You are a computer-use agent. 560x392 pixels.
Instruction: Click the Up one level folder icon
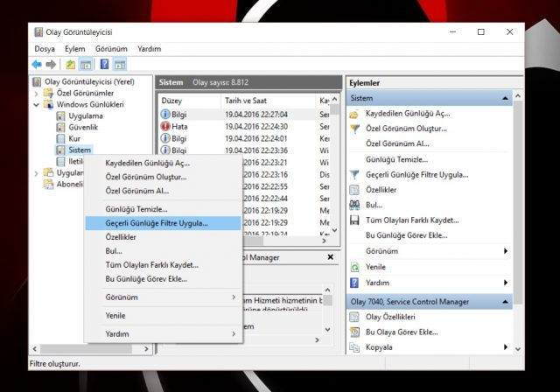coord(70,65)
